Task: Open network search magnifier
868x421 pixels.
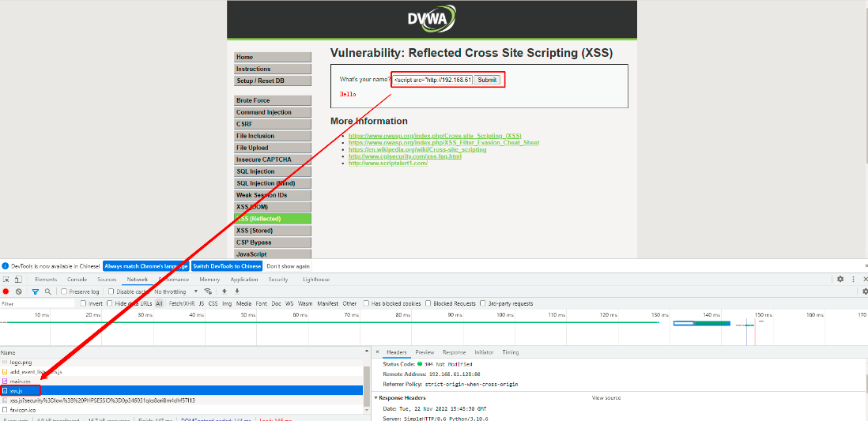Action: coord(48,291)
